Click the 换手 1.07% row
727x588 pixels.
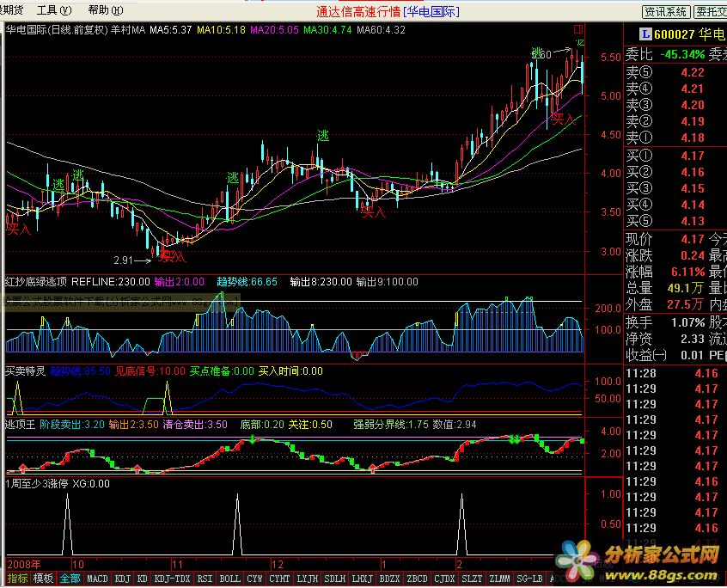coord(665,322)
